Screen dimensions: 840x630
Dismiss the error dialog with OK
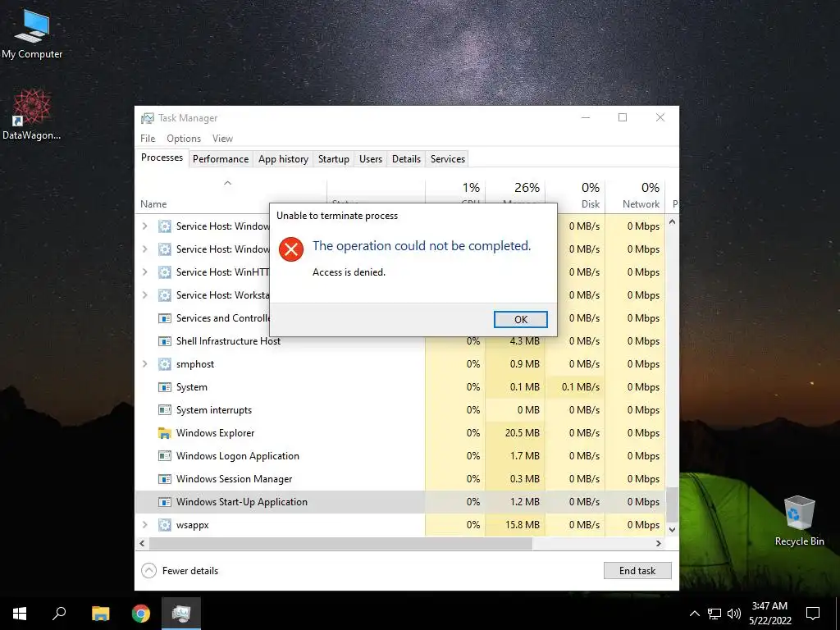[521, 319]
